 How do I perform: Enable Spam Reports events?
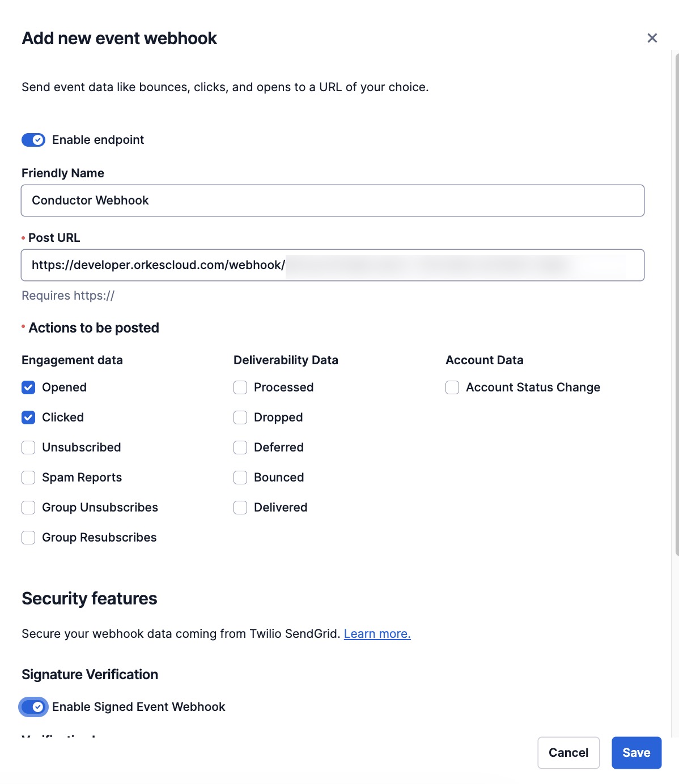[x=28, y=477]
